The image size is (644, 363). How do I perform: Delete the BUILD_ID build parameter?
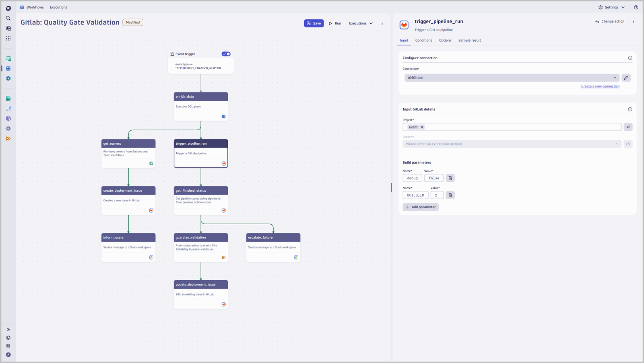[450, 195]
